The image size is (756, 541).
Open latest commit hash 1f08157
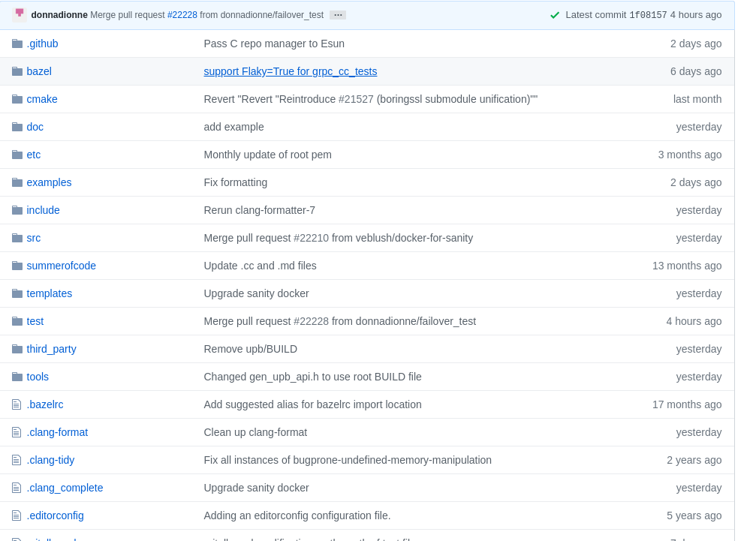click(648, 15)
